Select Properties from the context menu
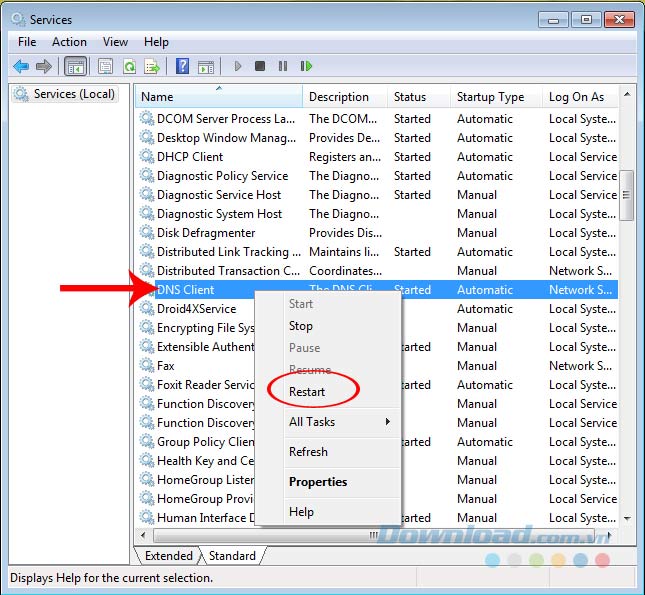645x595 pixels. coord(318,482)
